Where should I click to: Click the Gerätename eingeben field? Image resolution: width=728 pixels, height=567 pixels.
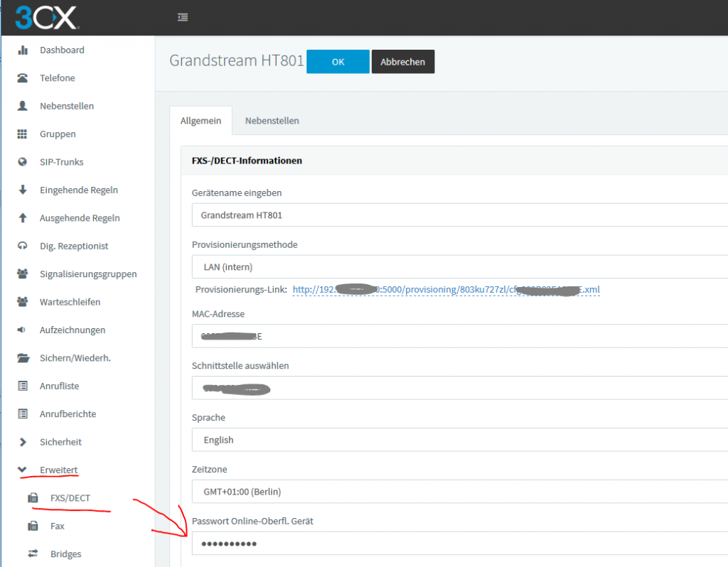[x=460, y=215]
